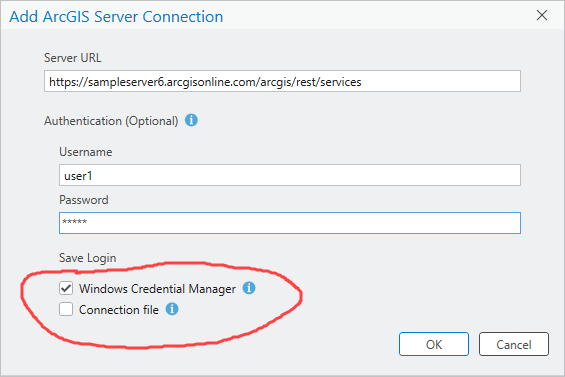The height and width of the screenshot is (377, 565).
Task: Click the Authentication (Optional) label
Action: click(x=111, y=121)
